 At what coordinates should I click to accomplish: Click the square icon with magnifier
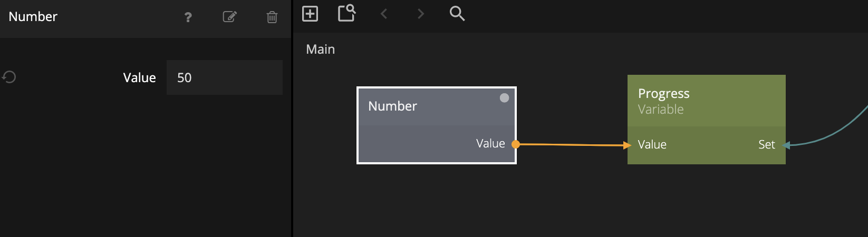click(346, 13)
